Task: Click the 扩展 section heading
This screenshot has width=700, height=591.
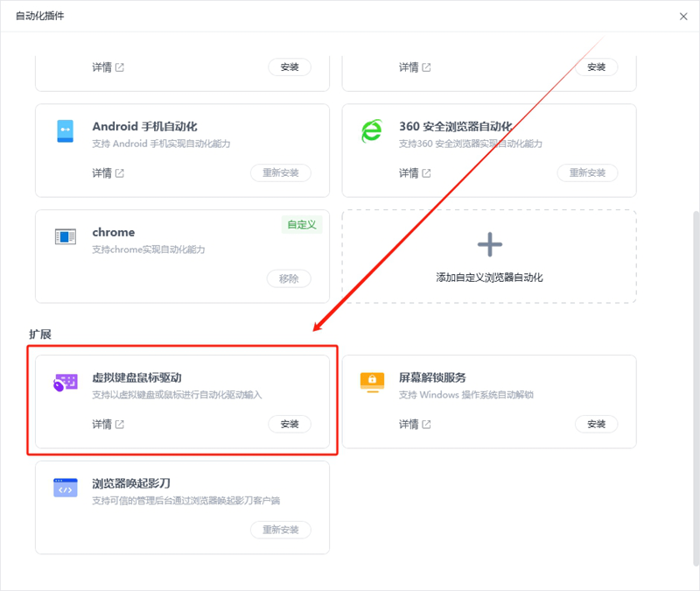Action: point(40,334)
